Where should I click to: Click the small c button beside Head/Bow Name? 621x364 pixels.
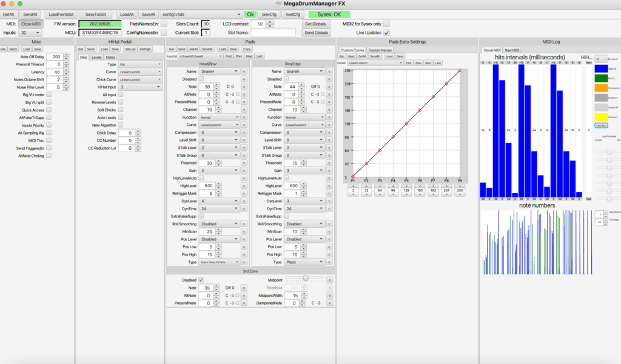[x=244, y=71]
